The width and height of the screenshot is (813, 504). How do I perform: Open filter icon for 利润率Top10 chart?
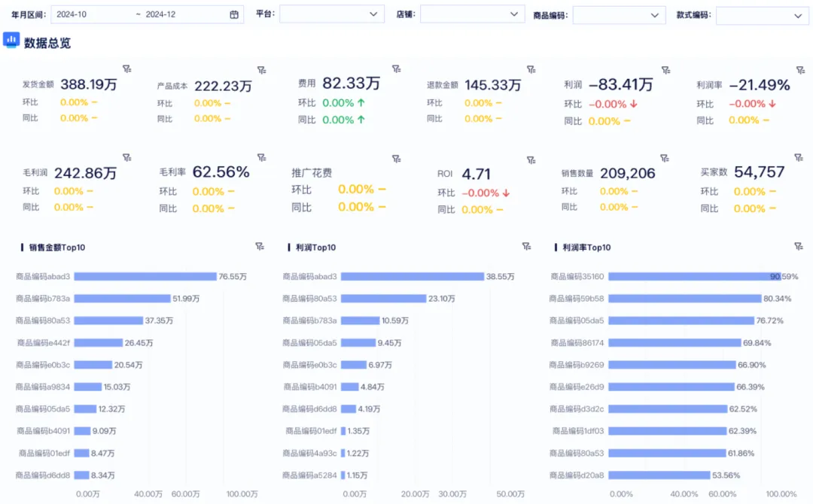click(x=798, y=246)
